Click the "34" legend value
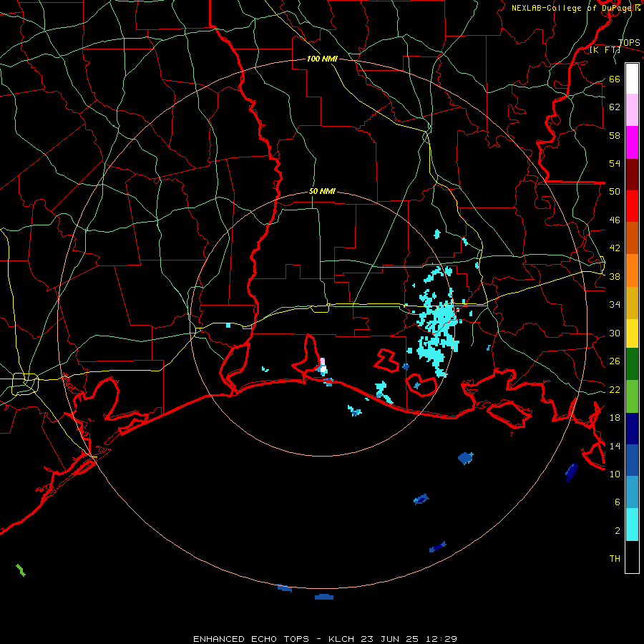This screenshot has height=644, width=644. 615,305
